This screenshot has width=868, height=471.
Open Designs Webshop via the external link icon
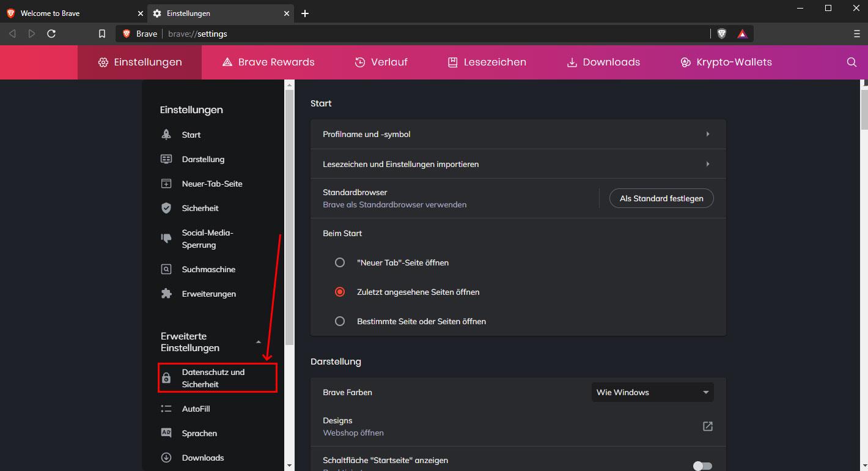(707, 426)
